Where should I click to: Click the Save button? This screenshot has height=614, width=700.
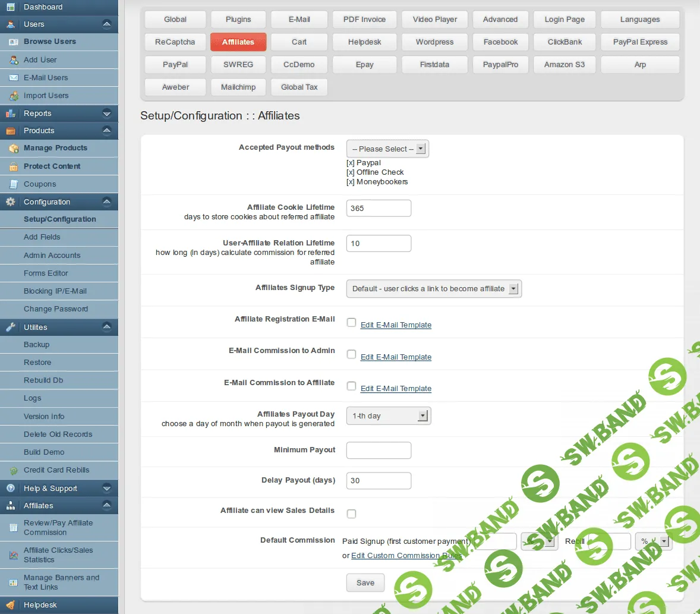[x=365, y=582]
